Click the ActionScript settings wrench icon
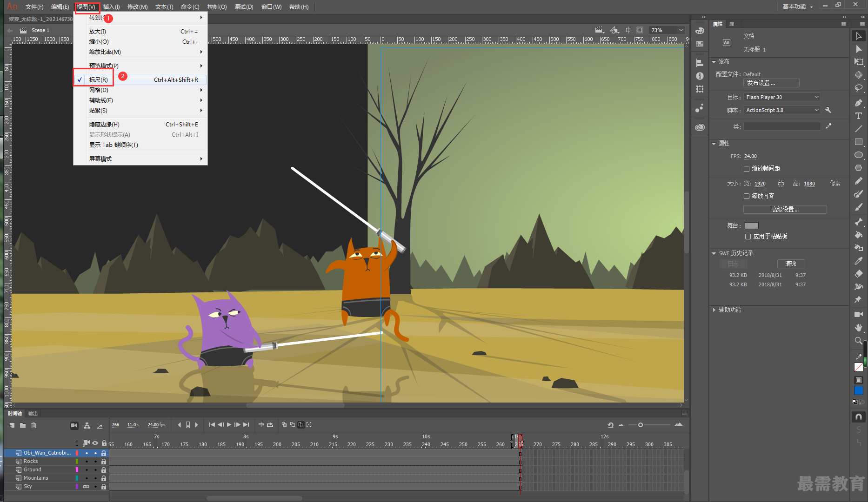 (828, 110)
